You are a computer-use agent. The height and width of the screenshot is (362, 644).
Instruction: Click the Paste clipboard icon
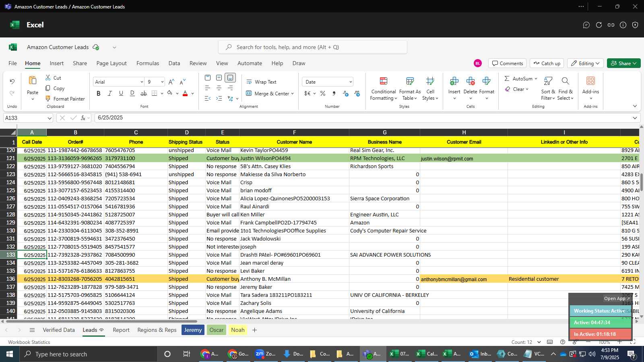[33, 80]
